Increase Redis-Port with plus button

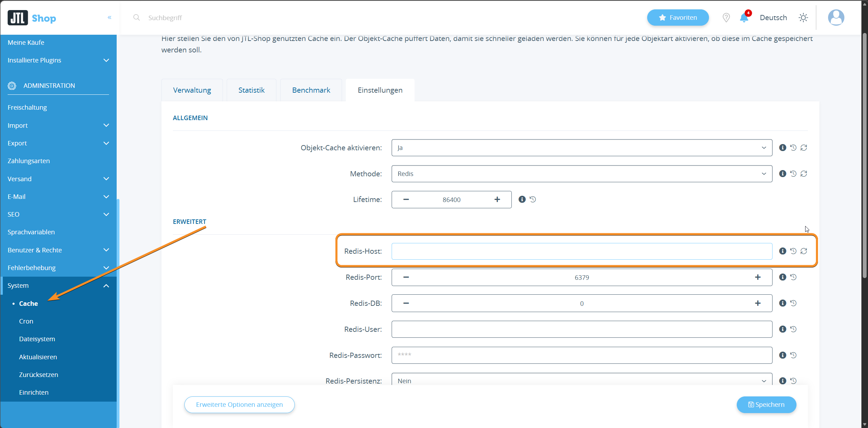tap(758, 277)
